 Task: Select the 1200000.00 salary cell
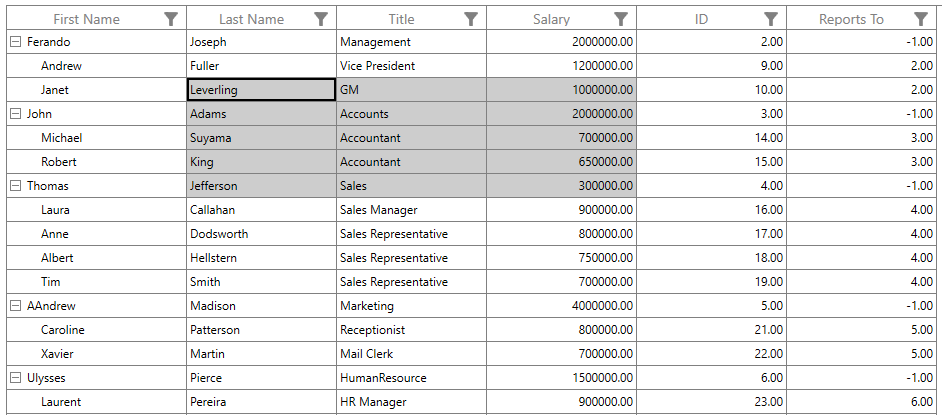tap(562, 65)
